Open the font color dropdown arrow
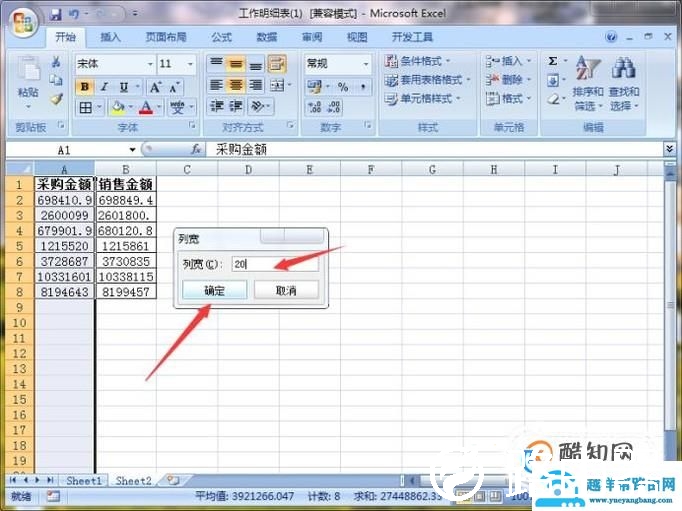The image size is (682, 511). (x=159, y=107)
